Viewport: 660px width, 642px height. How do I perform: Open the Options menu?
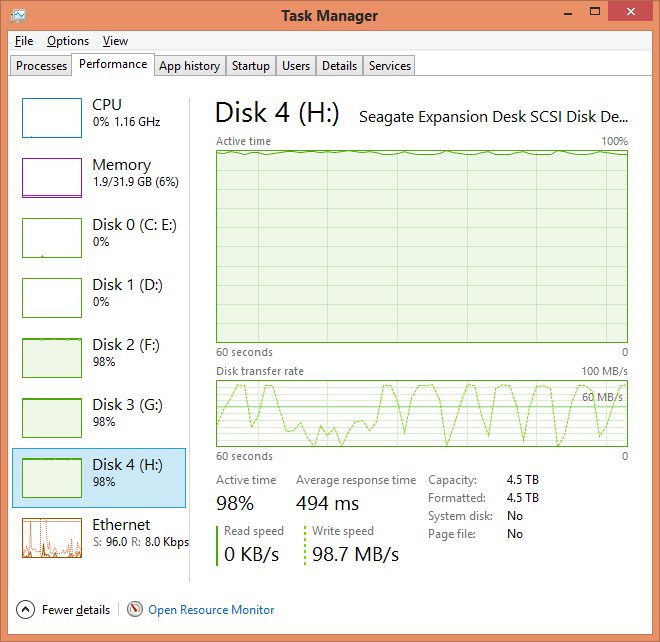point(68,41)
